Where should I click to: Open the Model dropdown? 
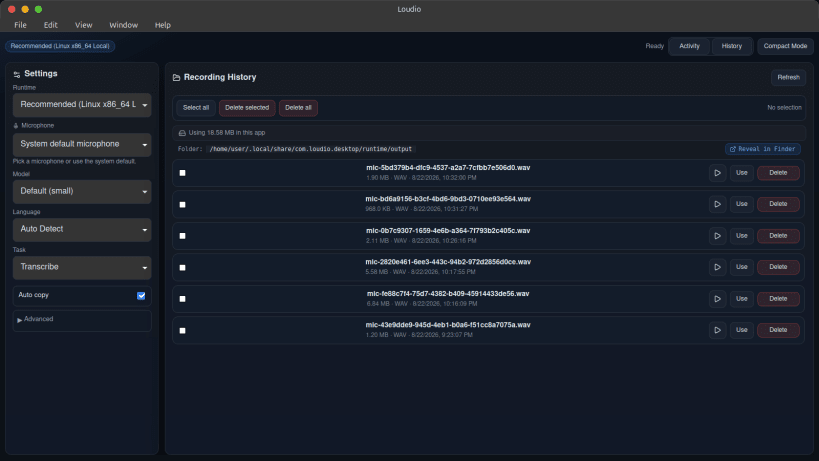tap(82, 192)
